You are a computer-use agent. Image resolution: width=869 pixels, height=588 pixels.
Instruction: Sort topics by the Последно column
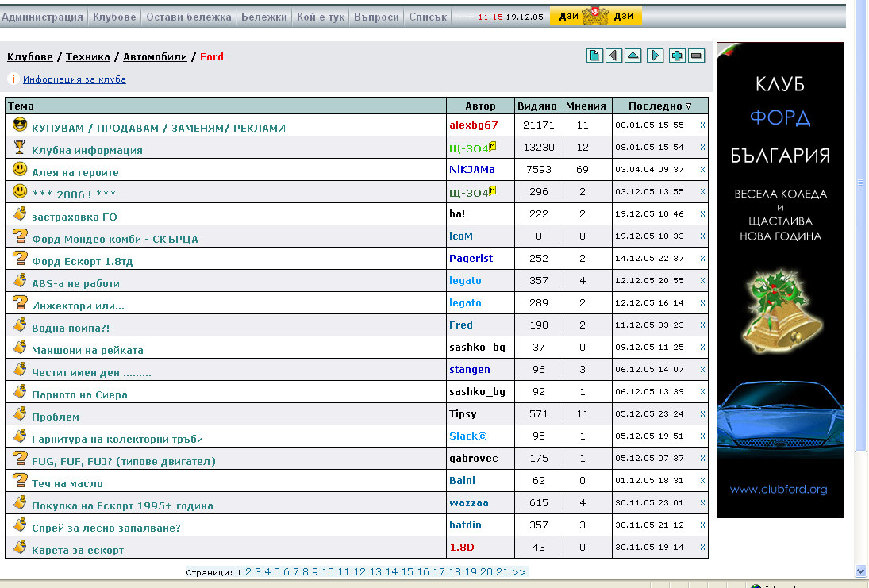tap(659, 106)
